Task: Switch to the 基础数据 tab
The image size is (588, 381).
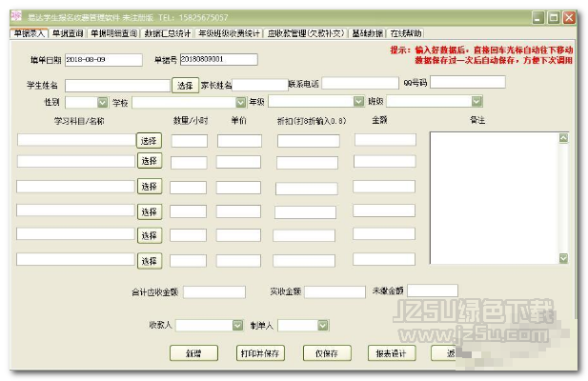Action: (367, 33)
